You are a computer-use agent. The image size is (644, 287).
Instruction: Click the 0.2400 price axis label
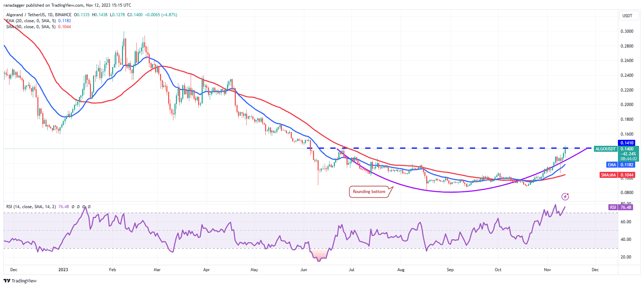pos(627,75)
